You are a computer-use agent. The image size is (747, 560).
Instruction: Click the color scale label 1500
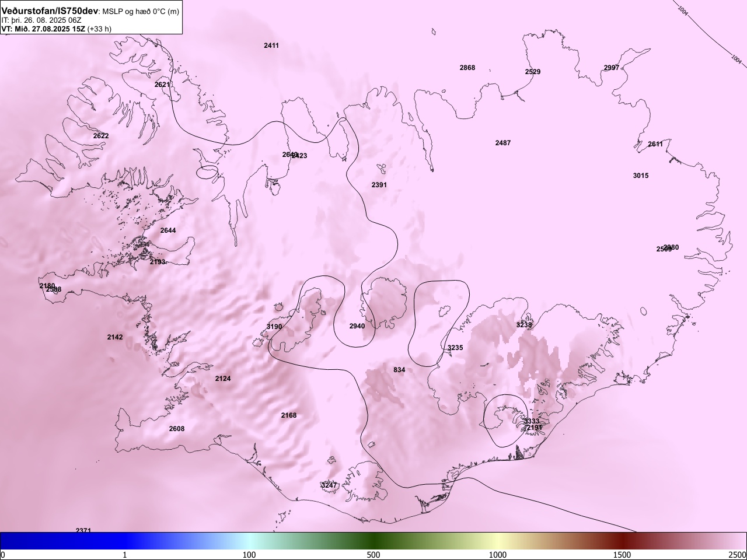622,554
